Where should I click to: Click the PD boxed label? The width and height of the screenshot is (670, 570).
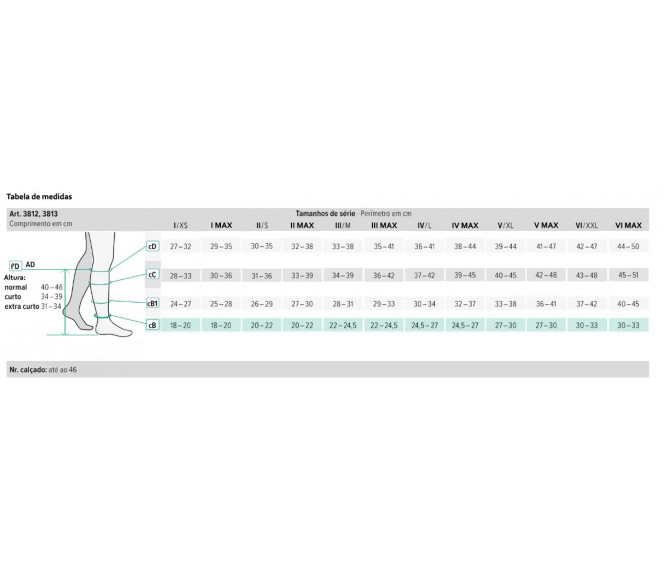pos(15,263)
